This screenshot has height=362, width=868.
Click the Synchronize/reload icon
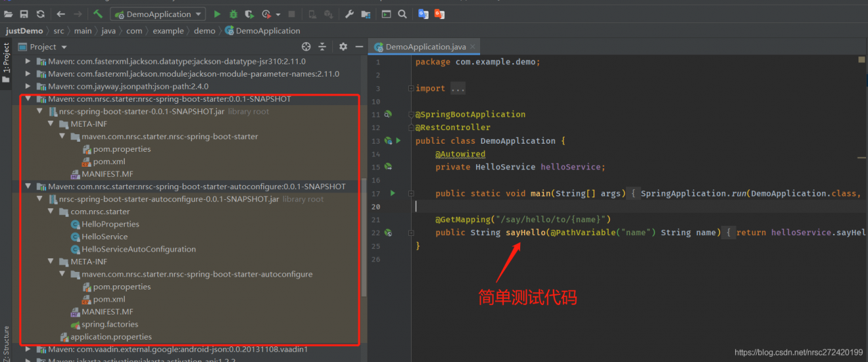pos(41,14)
